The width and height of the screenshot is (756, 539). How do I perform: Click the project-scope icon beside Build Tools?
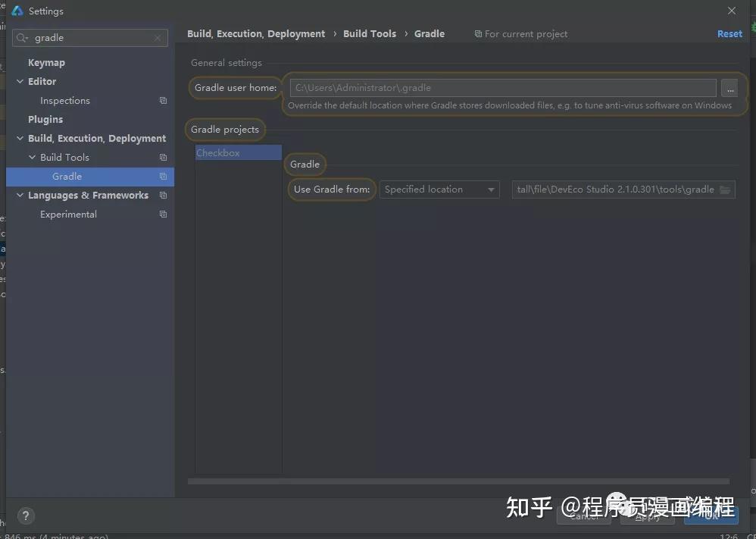[x=163, y=158]
